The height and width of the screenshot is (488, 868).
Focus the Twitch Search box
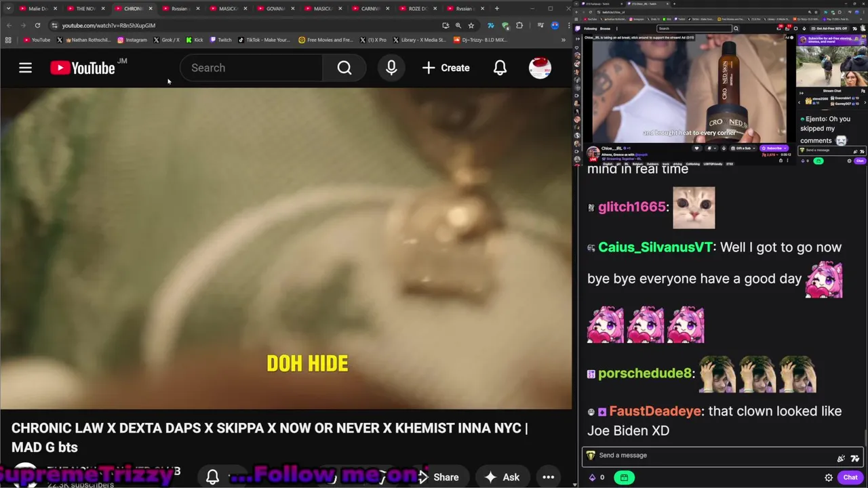(x=694, y=28)
